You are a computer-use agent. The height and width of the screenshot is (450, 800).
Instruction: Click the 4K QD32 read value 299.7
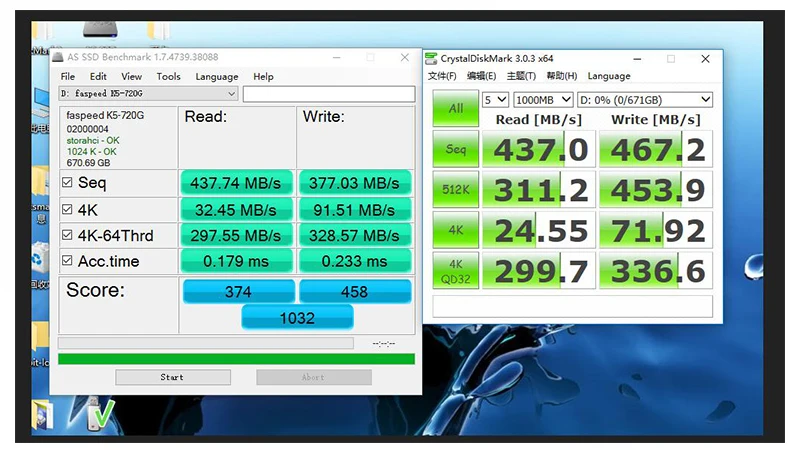539,270
